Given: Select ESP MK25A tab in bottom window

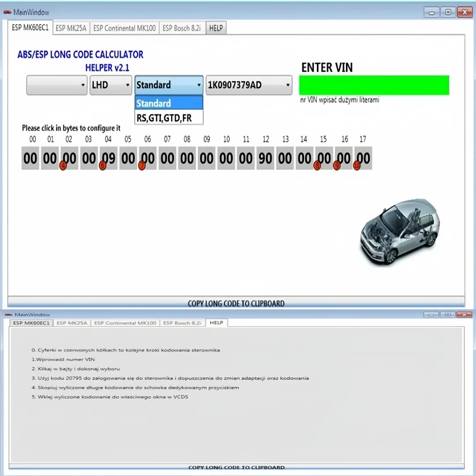Looking at the screenshot, I should (72, 323).
